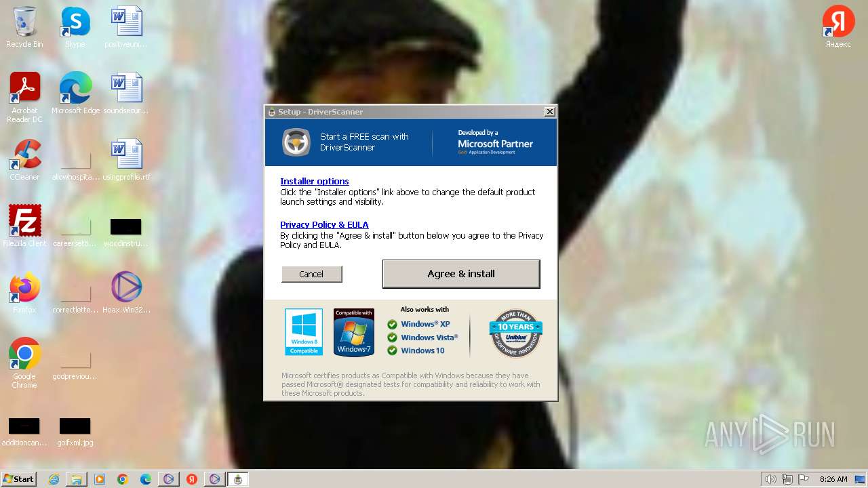This screenshot has height=488, width=868.
Task: Close the Setup - DriverScanner window
Action: (x=549, y=112)
